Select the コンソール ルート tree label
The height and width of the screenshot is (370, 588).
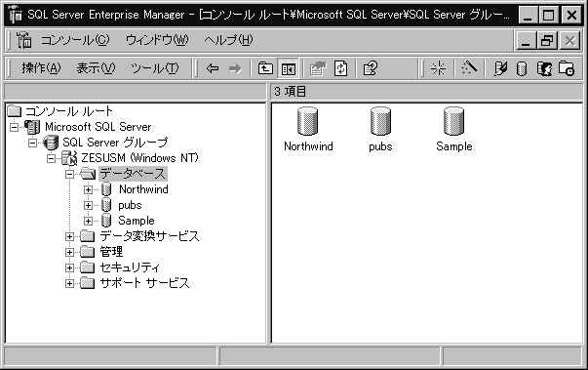click(68, 111)
